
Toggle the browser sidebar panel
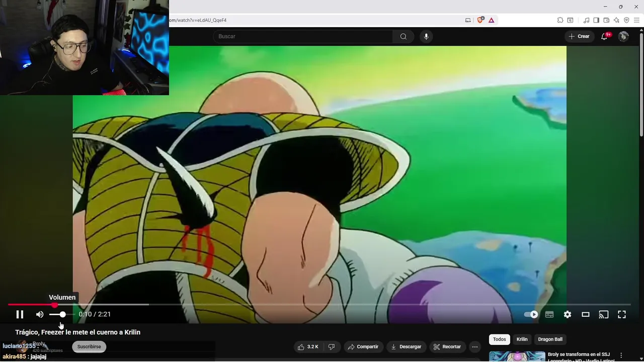coord(596,20)
